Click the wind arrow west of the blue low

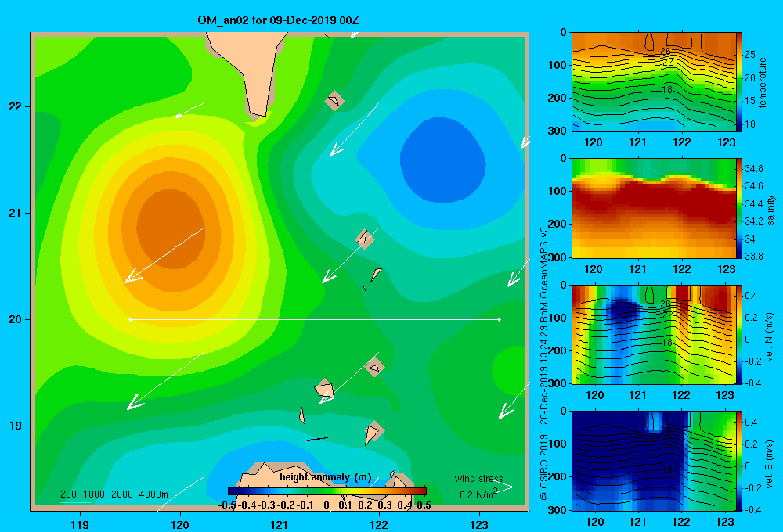(x=354, y=129)
